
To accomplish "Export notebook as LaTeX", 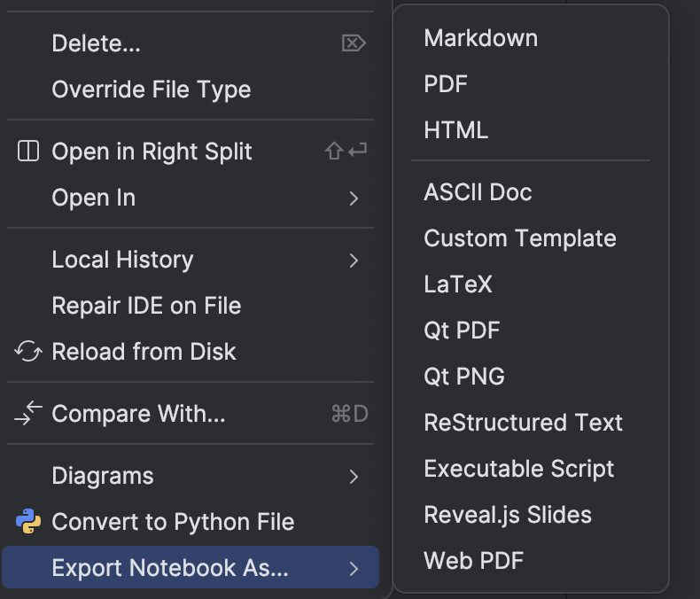I will click(458, 284).
